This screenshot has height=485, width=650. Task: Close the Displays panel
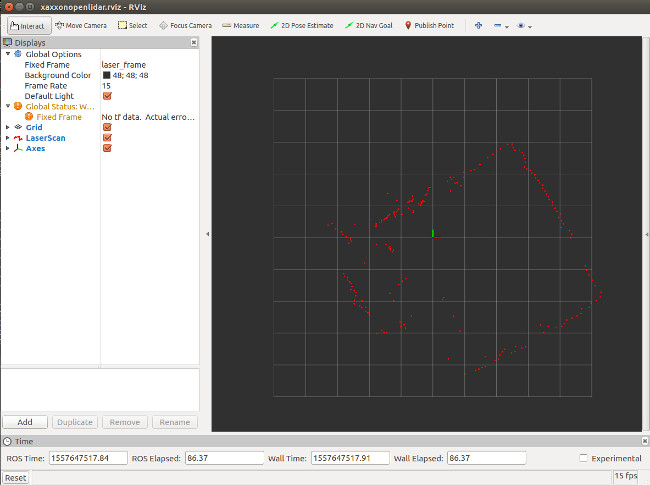194,42
